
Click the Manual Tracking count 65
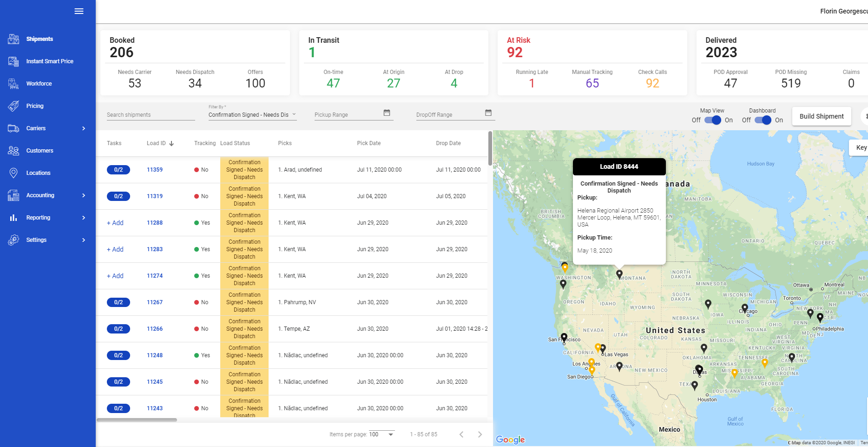592,83
